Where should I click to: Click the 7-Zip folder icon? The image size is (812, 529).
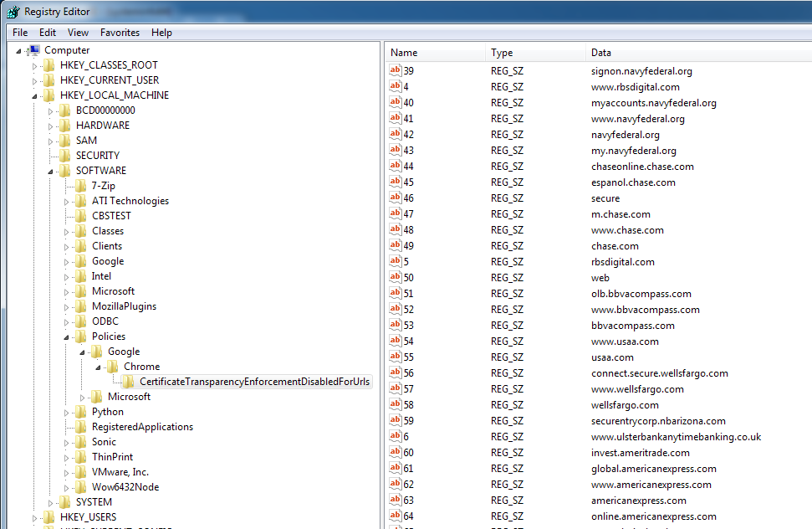click(x=81, y=186)
